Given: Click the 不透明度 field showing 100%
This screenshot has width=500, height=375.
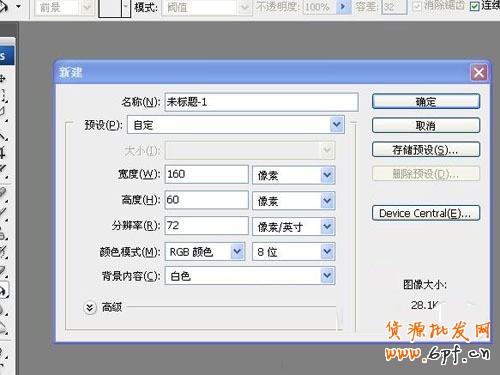Looking at the screenshot, I should pyautogui.click(x=320, y=7).
